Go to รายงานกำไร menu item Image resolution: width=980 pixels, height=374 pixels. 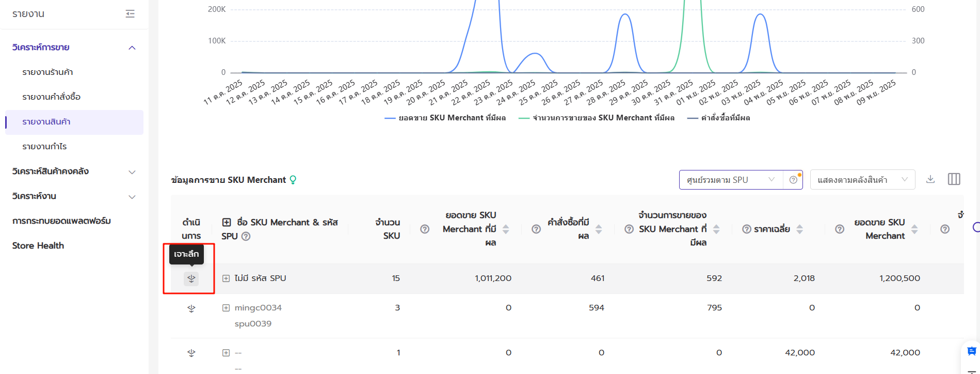point(44,147)
